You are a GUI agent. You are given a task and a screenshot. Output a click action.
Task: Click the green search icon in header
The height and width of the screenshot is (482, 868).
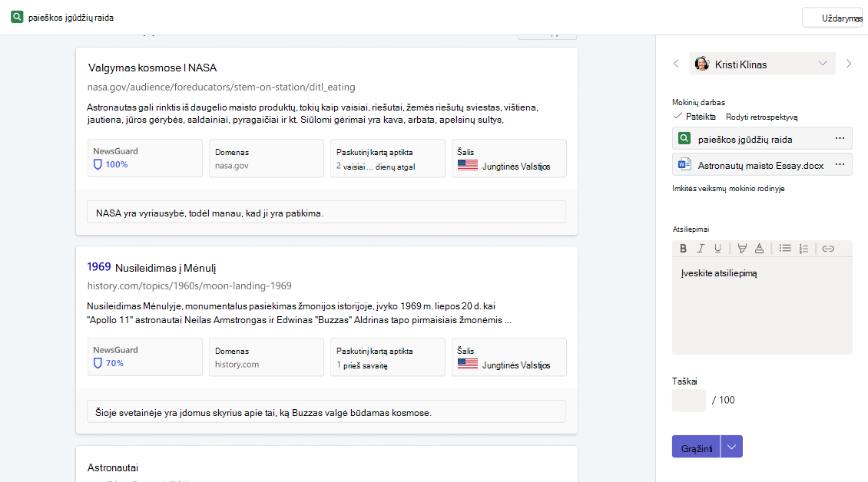point(17,17)
